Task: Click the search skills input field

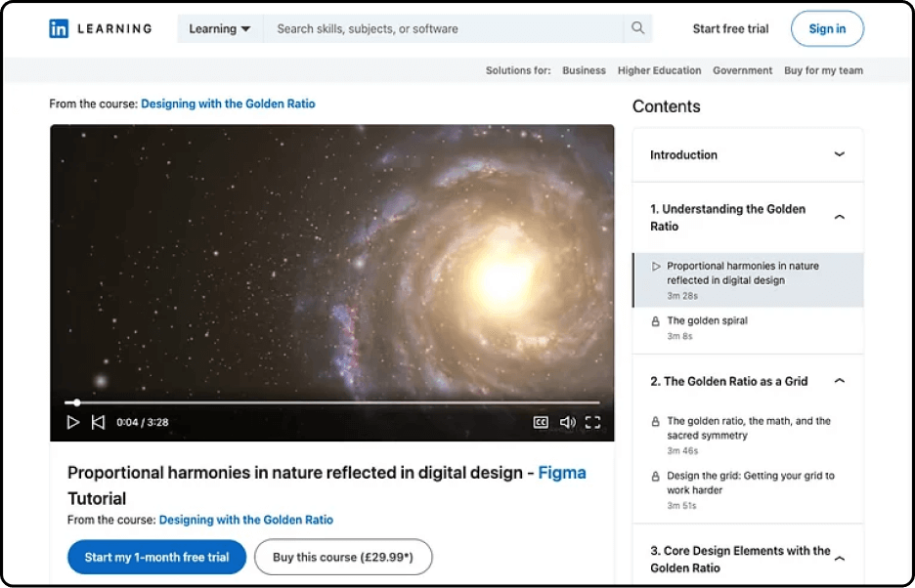Action: click(x=444, y=28)
